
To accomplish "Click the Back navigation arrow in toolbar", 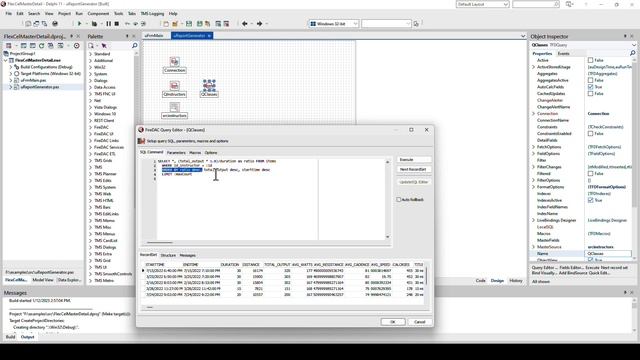I will click(244, 24).
